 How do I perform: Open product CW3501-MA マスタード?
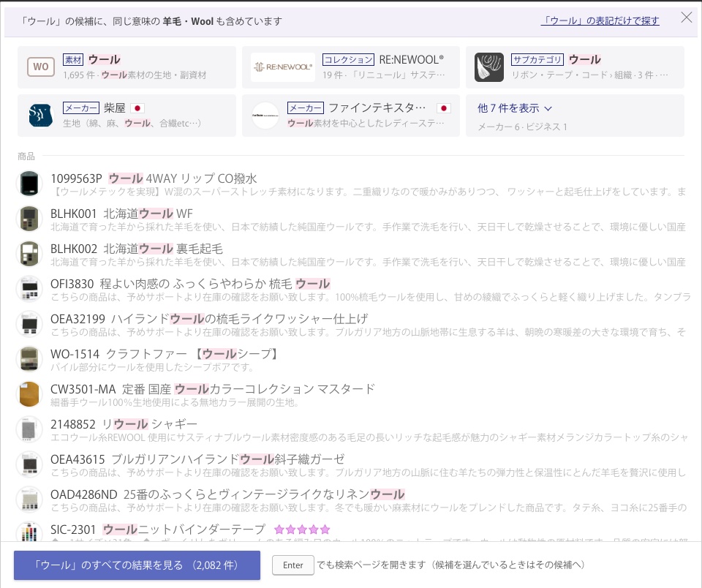tap(351, 395)
